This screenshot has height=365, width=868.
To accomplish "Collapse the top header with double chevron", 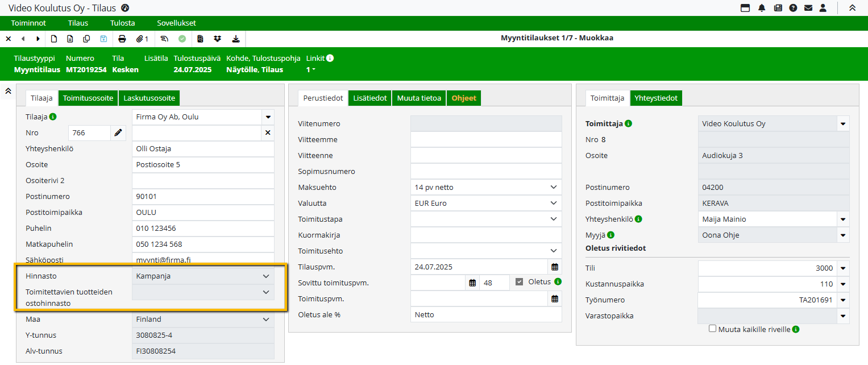I will tap(852, 8).
